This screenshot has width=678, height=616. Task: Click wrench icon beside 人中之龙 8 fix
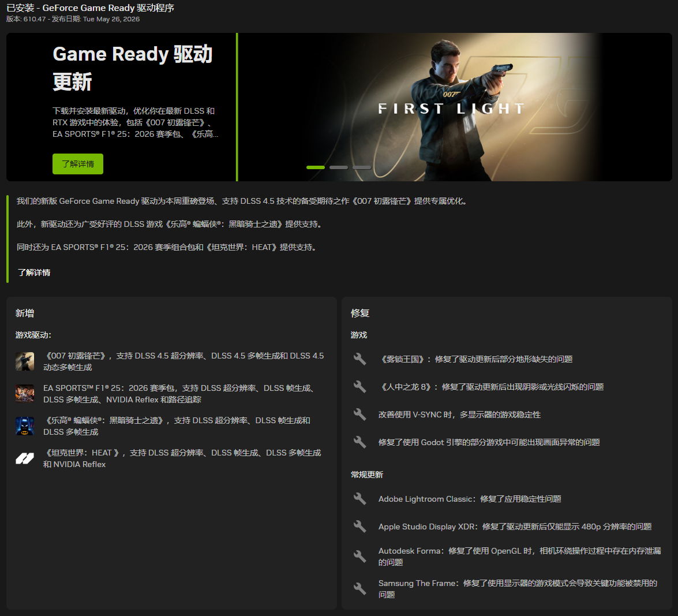(359, 387)
